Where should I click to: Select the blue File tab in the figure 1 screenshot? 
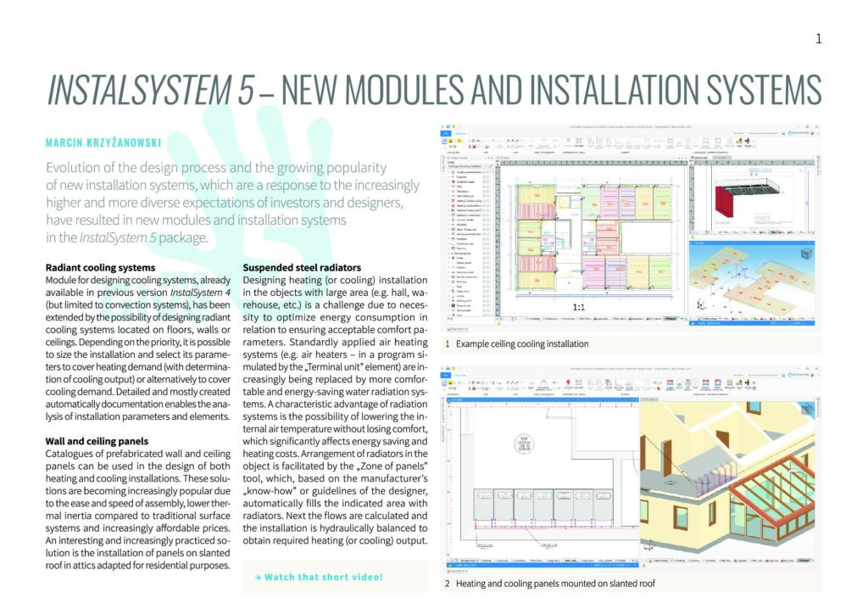[x=446, y=133]
